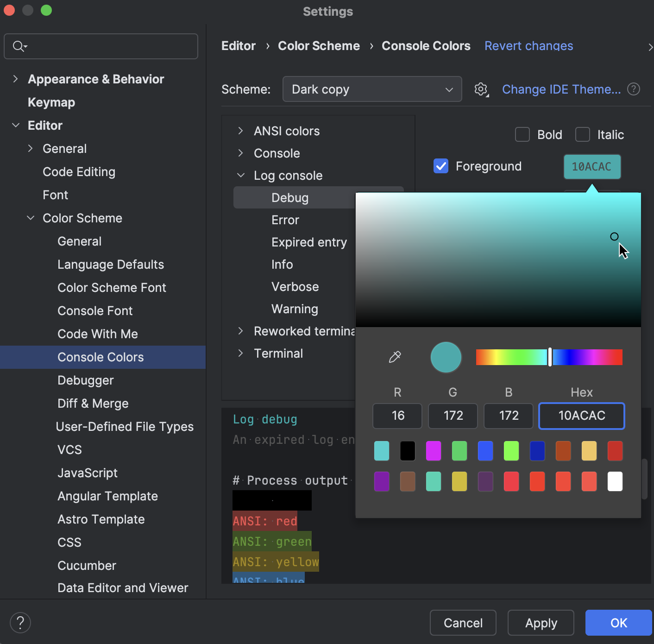Click the help question mark next to Change IDE Theme

634,89
